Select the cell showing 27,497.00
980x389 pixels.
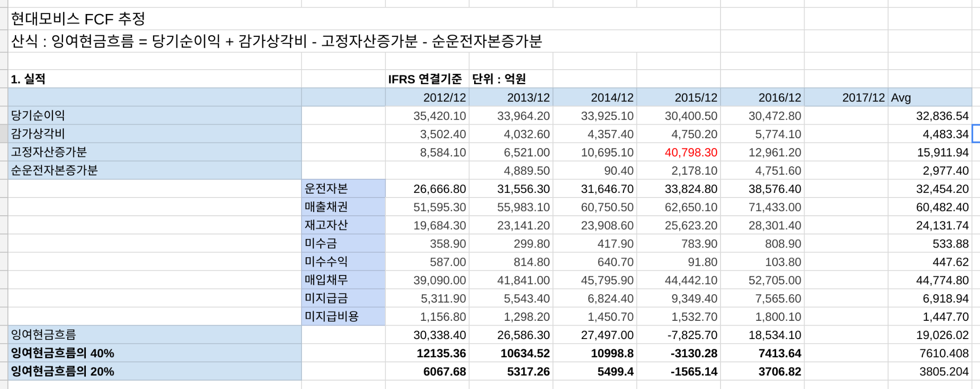click(595, 335)
